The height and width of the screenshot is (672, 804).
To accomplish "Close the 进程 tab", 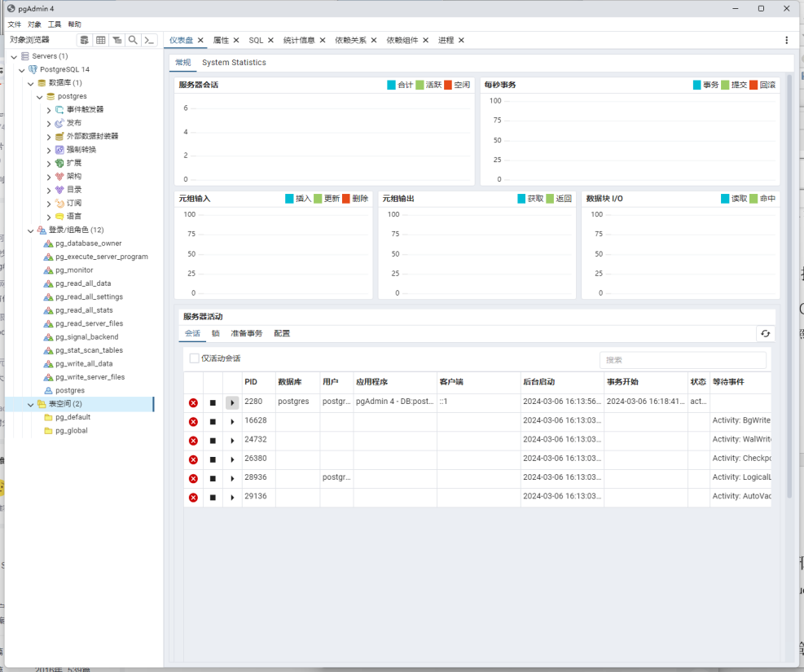I will (x=462, y=40).
